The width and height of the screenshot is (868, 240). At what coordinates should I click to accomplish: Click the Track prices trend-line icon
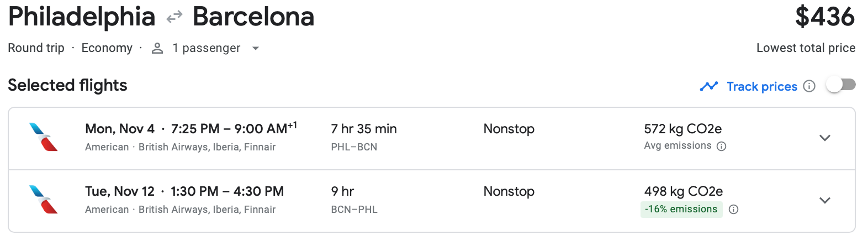(708, 86)
